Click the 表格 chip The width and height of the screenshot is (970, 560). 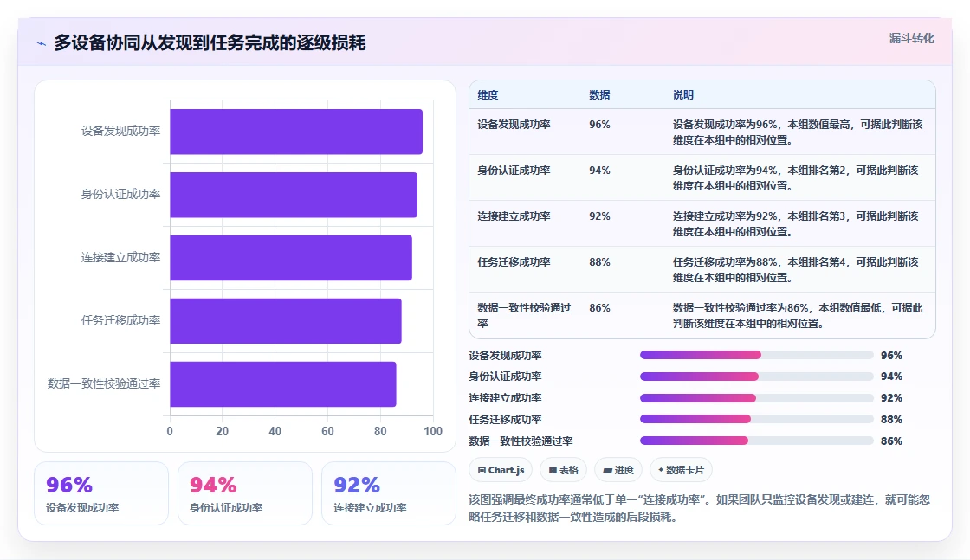pos(564,470)
